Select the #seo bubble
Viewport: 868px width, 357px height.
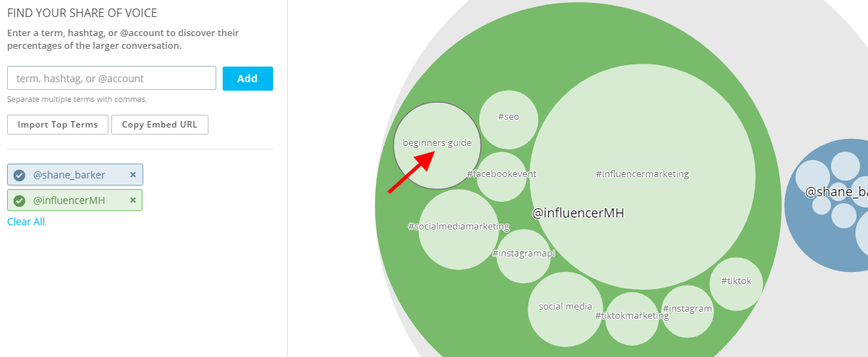[508, 120]
